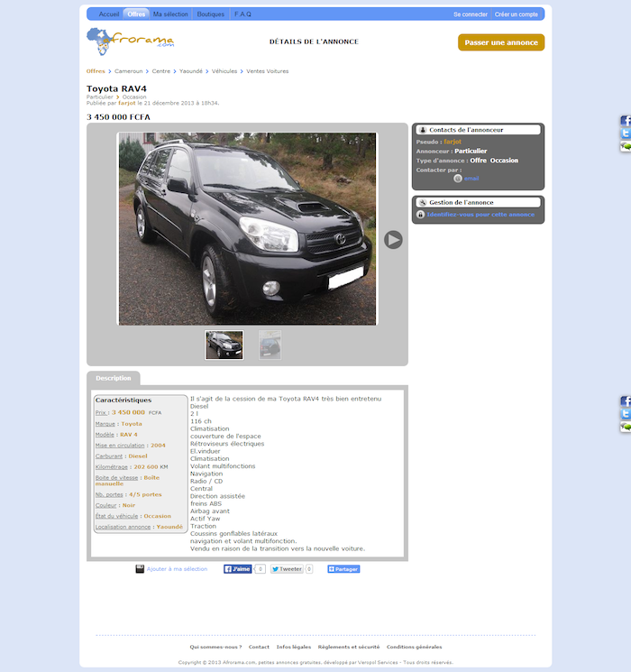Viewport: 631px width, 672px height.
Task: Go to Véhicules breadcrumb
Action: pyautogui.click(x=224, y=71)
